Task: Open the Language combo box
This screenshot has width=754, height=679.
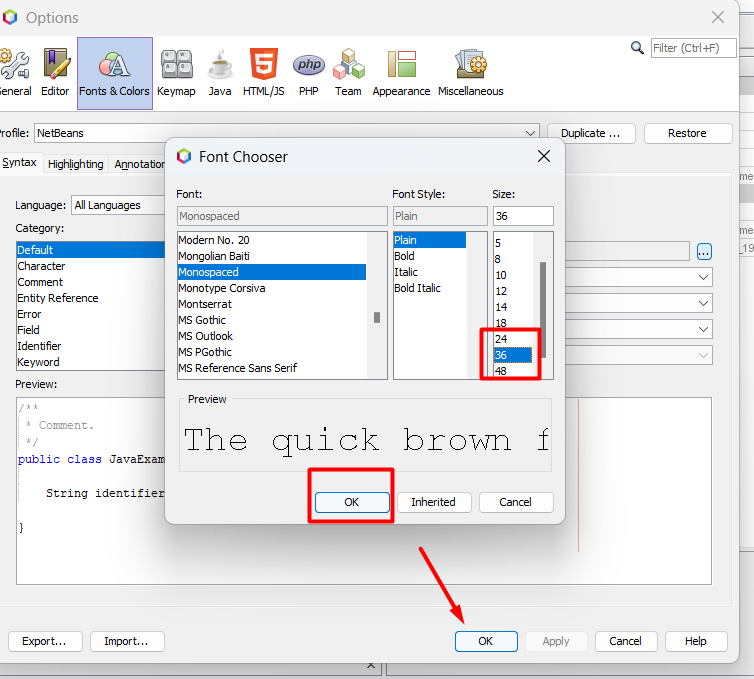Action: pos(118,205)
